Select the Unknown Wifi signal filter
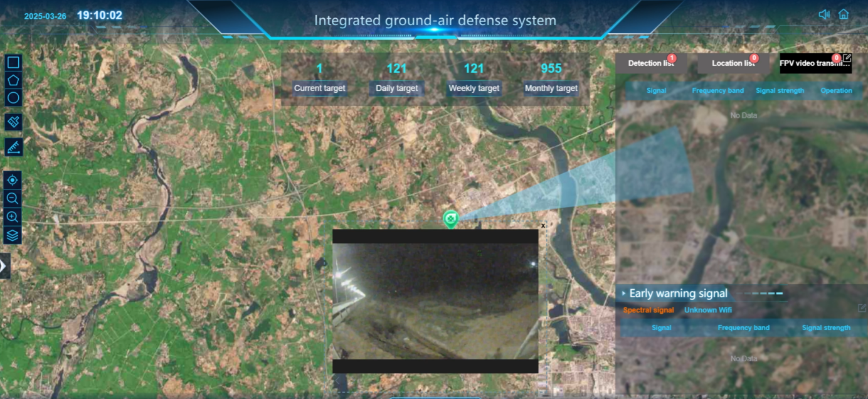Viewport: 868px width, 399px height. [708, 310]
